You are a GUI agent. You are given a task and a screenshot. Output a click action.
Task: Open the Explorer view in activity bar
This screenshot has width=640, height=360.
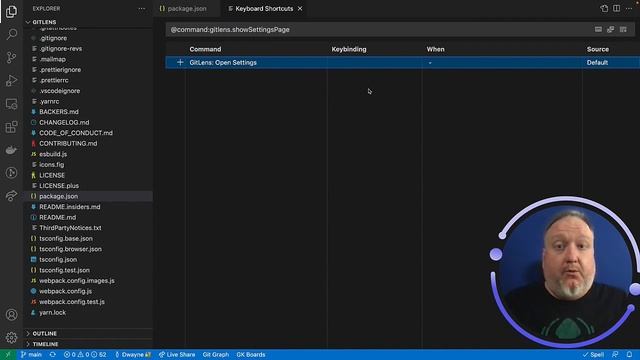coord(11,11)
